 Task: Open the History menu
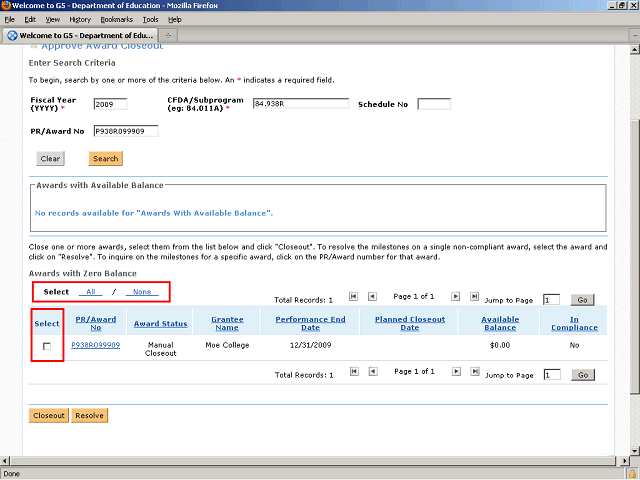click(80, 20)
